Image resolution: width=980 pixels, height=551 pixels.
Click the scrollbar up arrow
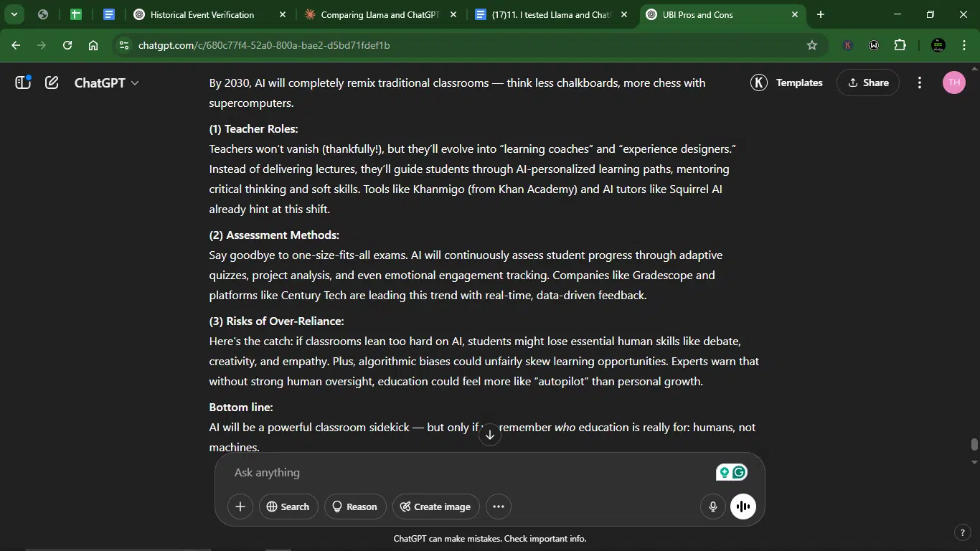tap(974, 68)
